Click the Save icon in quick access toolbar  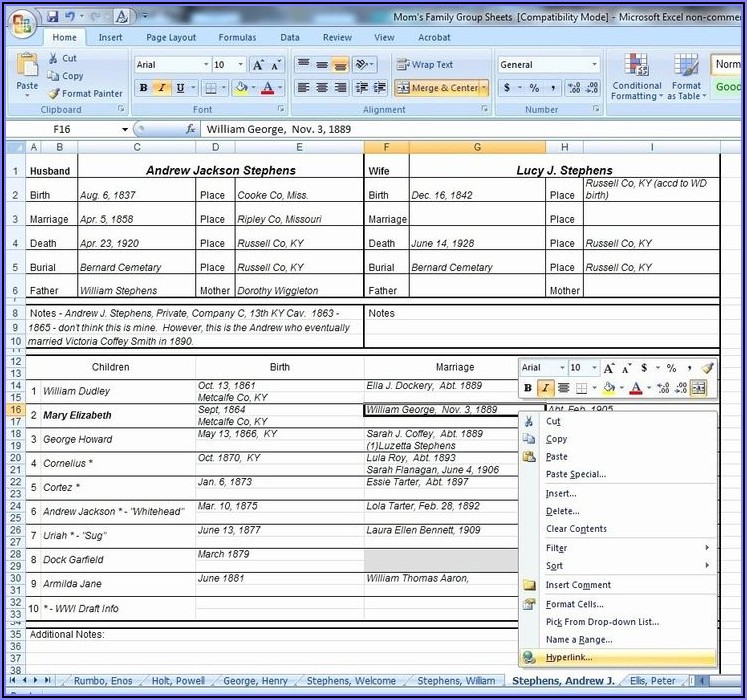click(x=51, y=17)
